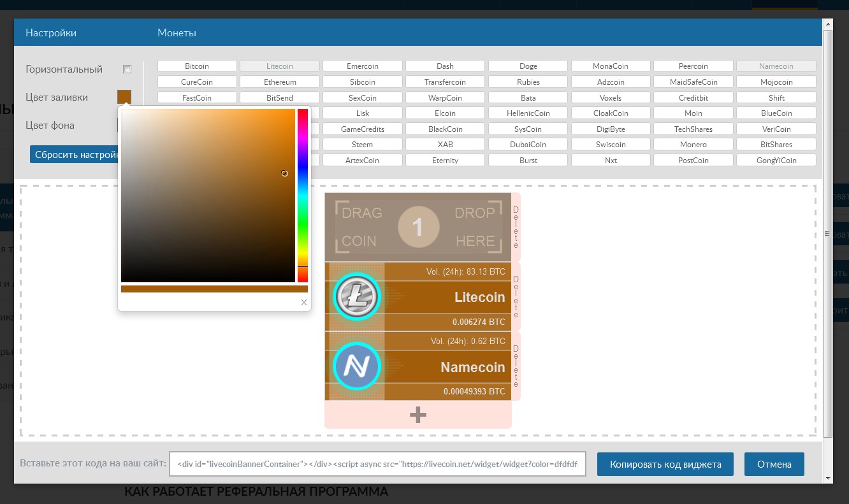Delete the Drag Coin Here placeholder slot

[x=516, y=227]
